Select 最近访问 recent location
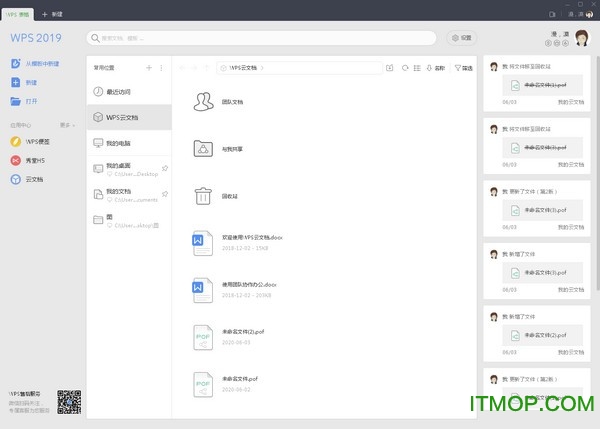 click(129, 91)
